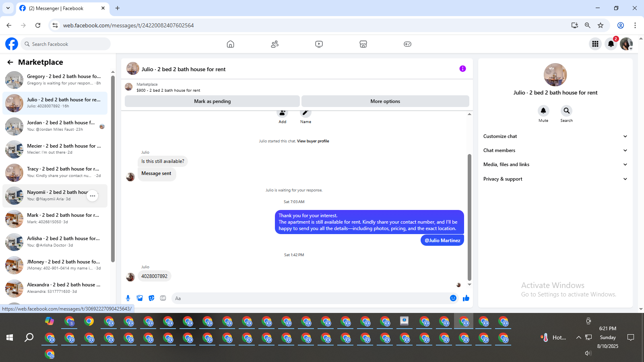644x362 pixels.
Task: Click the conversation list scrollbar
Action: [x=113, y=169]
